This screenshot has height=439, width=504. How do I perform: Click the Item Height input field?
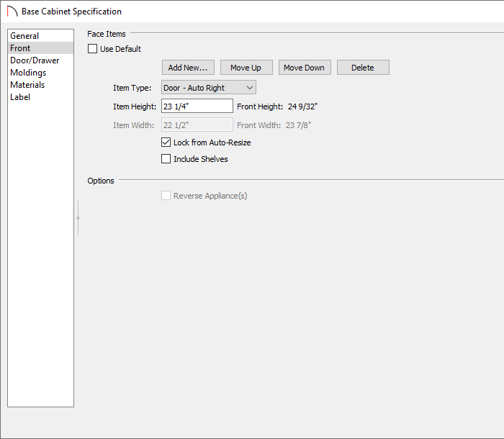197,106
